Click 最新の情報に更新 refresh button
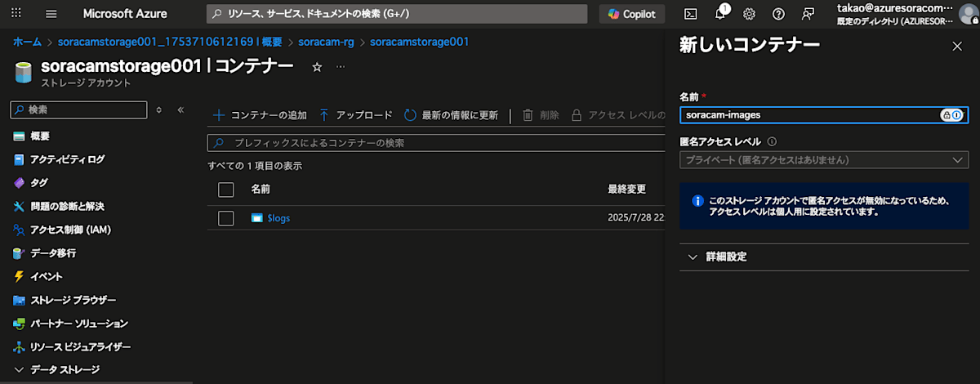The height and width of the screenshot is (384, 980). click(451, 115)
